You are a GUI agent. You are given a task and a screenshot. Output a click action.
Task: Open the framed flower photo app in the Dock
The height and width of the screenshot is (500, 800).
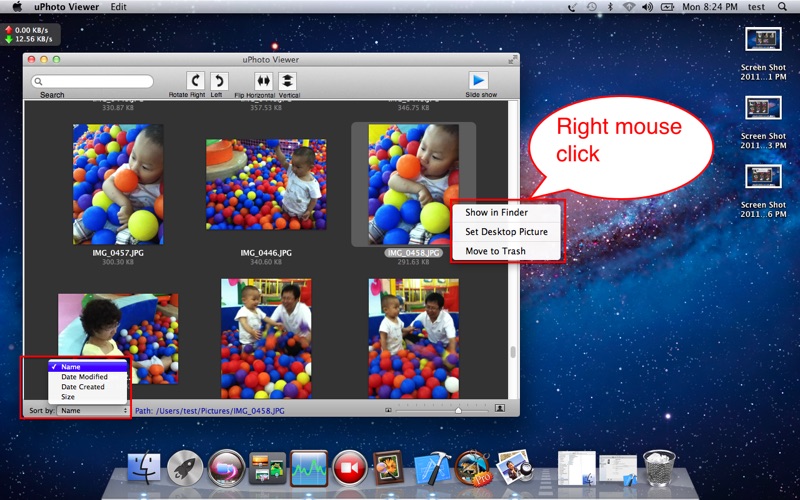(x=389, y=467)
